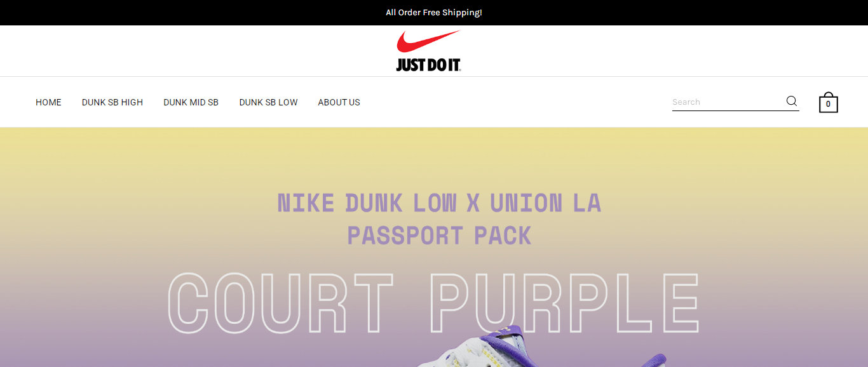Click the red Nike swoosh logo
Image resolution: width=868 pixels, height=367 pixels.
(428, 41)
